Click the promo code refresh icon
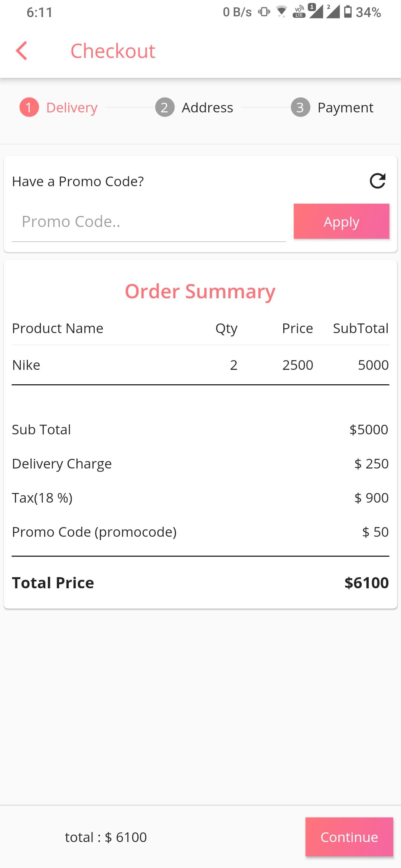The height and width of the screenshot is (868, 401). point(378,181)
